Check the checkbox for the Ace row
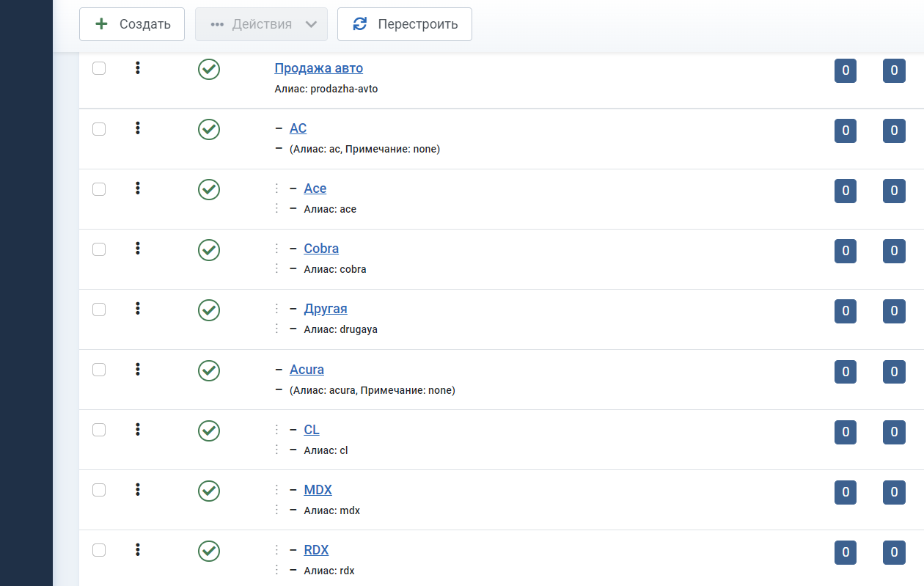The width and height of the screenshot is (924, 586). click(99, 189)
